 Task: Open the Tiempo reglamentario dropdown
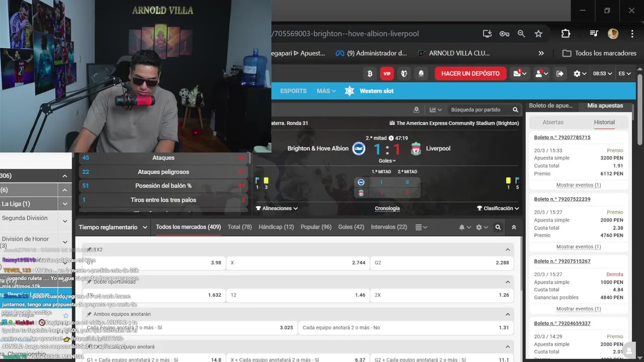[x=113, y=227]
